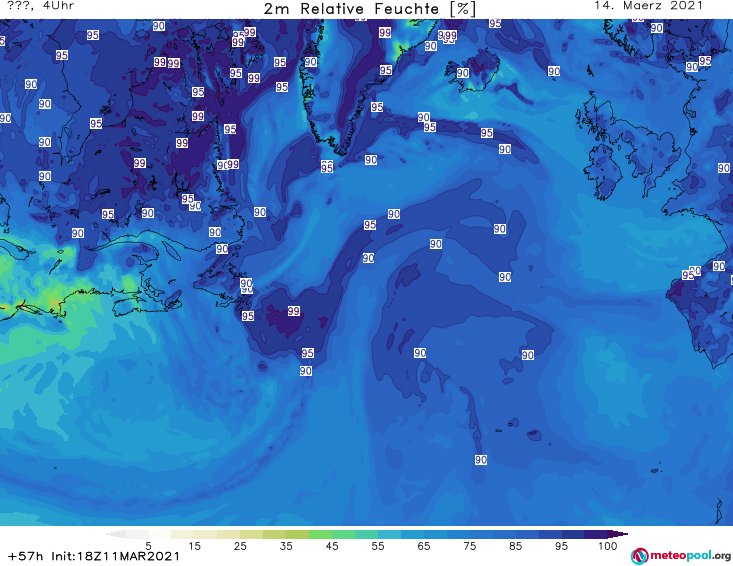Click the '???, 4Uhr' time label
Image resolution: width=733 pixels, height=566 pixels.
pyautogui.click(x=41, y=6)
